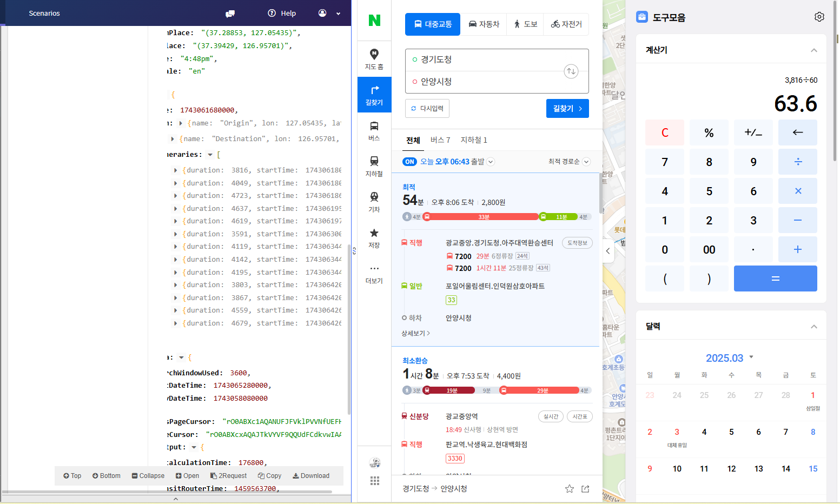This screenshot has width=840, height=504.
Task: Swap origin and destination arrows icon
Action: [571, 71]
